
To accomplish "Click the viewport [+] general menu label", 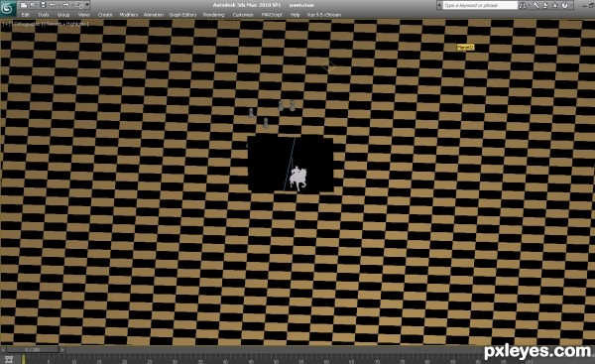I will pyautogui.click(x=6, y=24).
